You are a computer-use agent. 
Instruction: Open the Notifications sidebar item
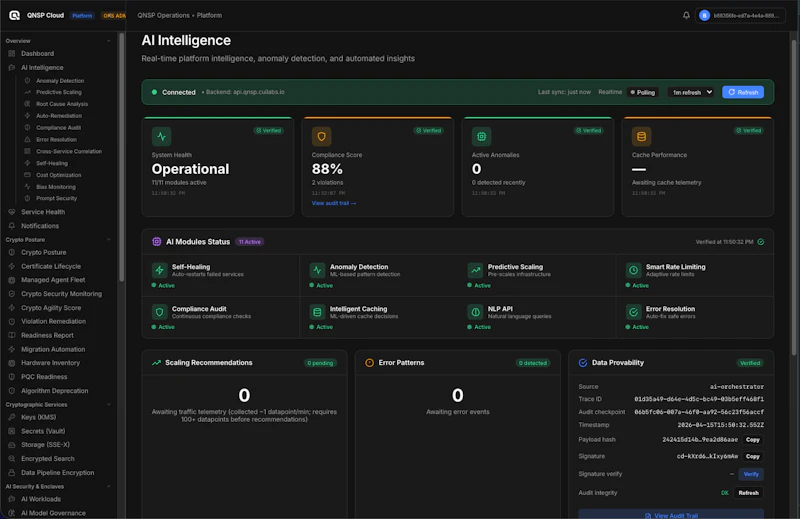(x=40, y=226)
